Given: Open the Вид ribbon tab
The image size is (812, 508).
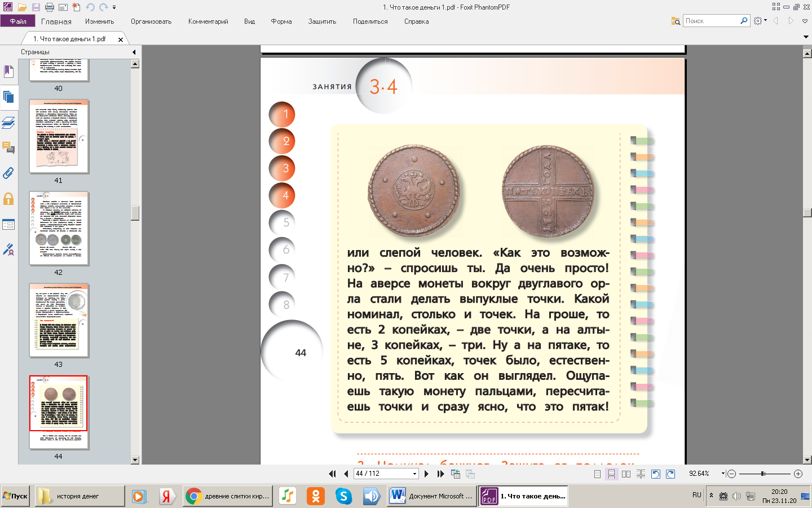Looking at the screenshot, I should (x=250, y=21).
